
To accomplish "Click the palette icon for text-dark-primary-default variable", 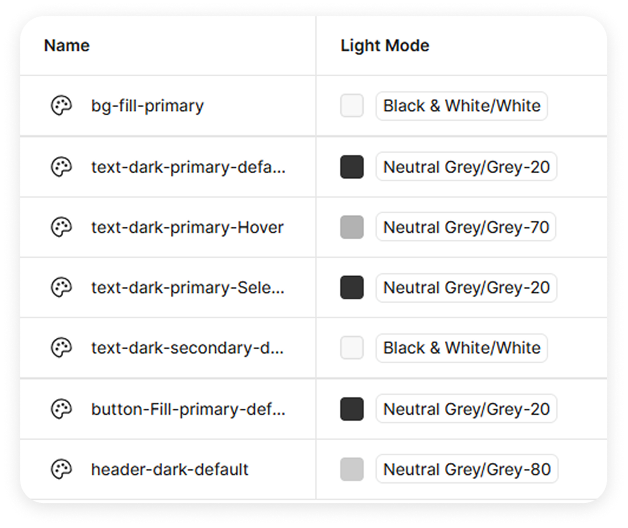I will click(x=61, y=167).
